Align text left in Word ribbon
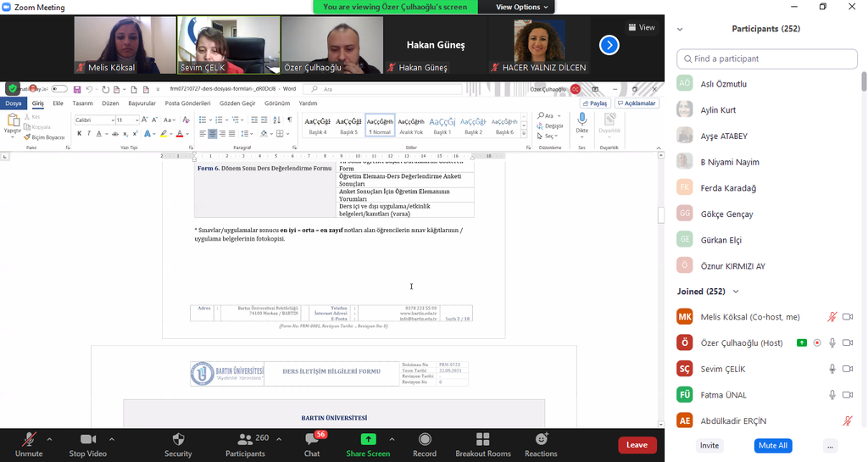This screenshot has width=868, height=462. [x=202, y=133]
